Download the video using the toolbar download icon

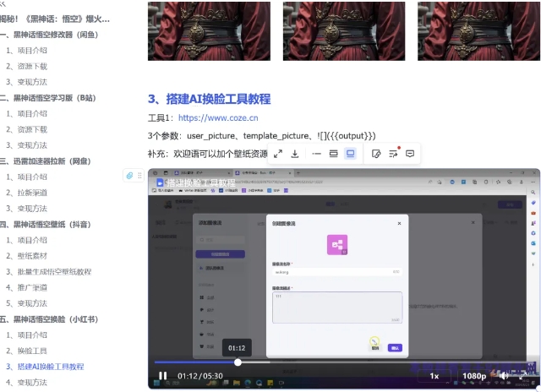tap(295, 154)
